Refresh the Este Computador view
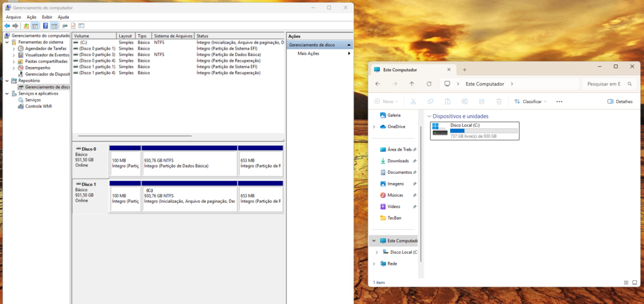The image size is (644, 304). click(x=429, y=84)
